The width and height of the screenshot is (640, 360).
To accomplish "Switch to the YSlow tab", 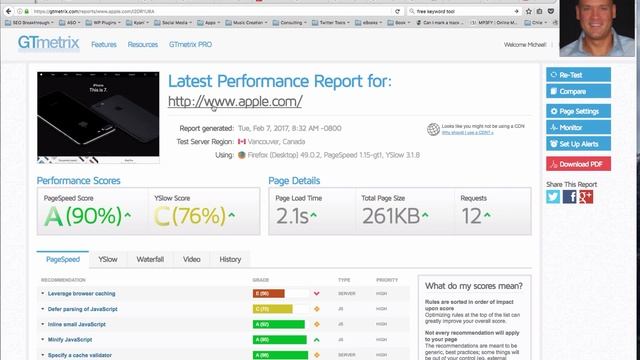I will pos(108,260).
